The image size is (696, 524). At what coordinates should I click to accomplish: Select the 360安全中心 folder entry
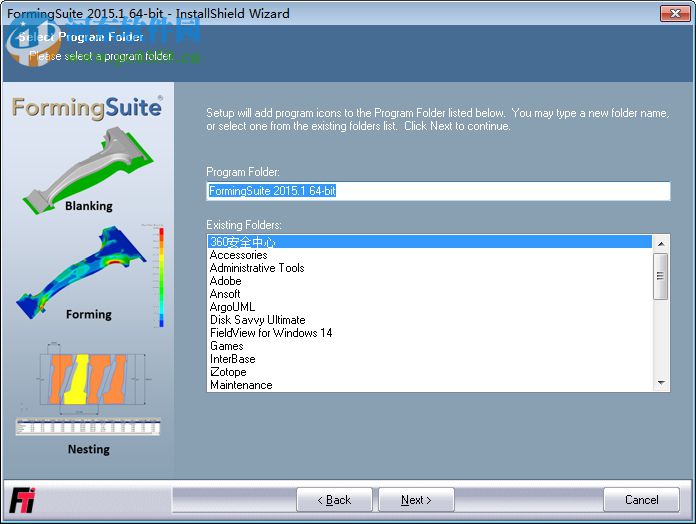click(x=429, y=242)
